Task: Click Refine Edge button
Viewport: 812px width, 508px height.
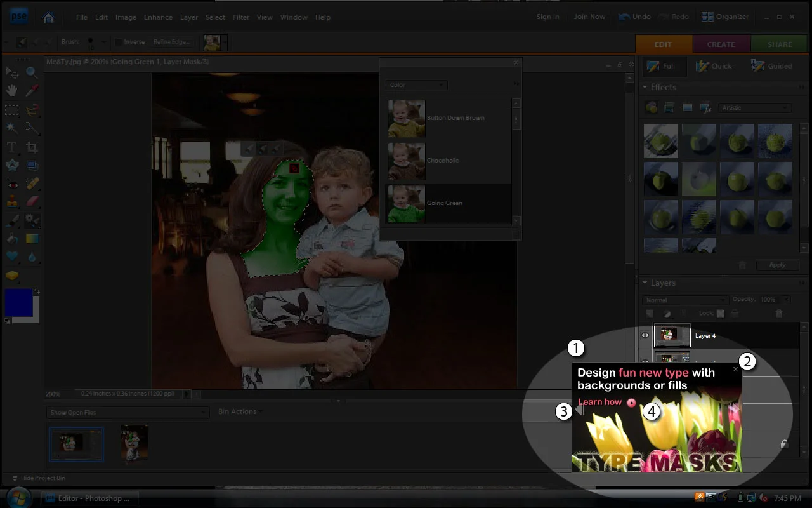Action: coord(172,42)
